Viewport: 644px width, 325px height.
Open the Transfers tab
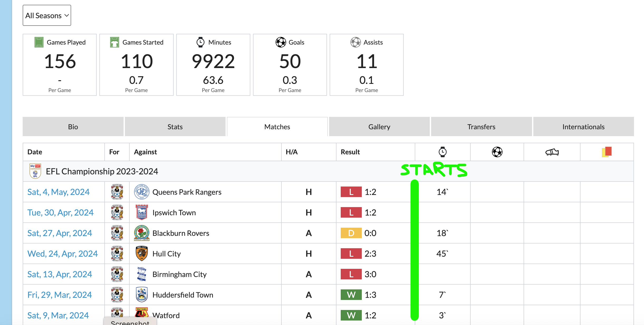(x=481, y=127)
